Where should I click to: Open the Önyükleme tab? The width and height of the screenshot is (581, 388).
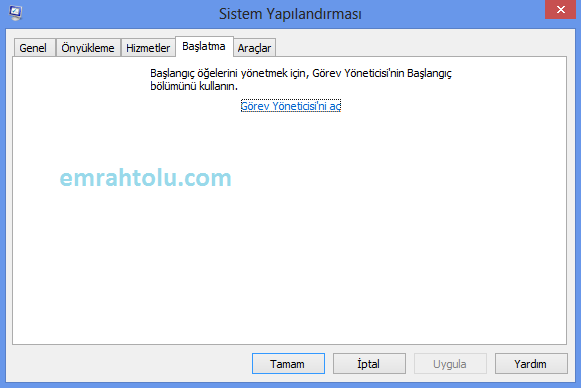[88, 48]
